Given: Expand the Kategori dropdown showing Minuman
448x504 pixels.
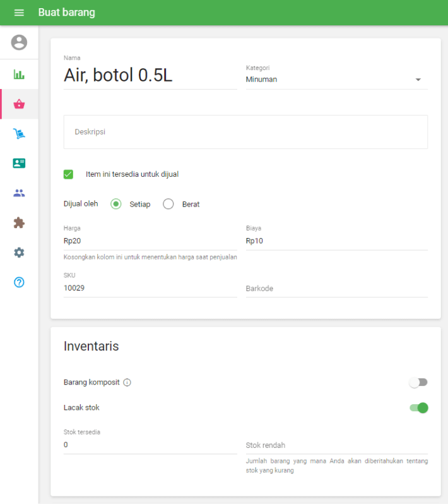Looking at the screenshot, I should pos(336,80).
